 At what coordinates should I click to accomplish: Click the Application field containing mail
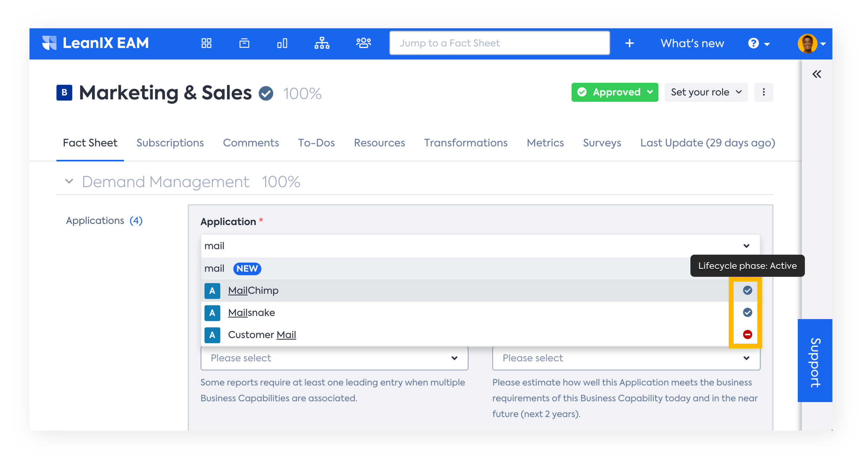pos(480,246)
